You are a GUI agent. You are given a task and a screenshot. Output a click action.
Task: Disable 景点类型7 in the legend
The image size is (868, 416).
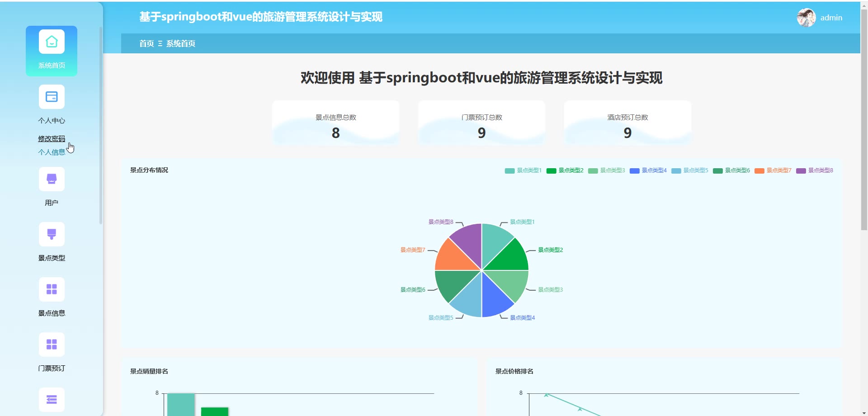click(x=773, y=170)
